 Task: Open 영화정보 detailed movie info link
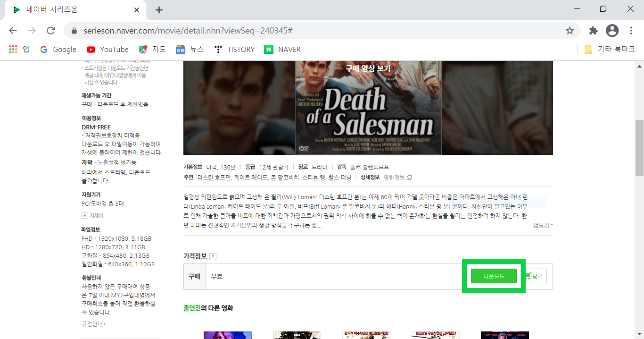tap(397, 178)
